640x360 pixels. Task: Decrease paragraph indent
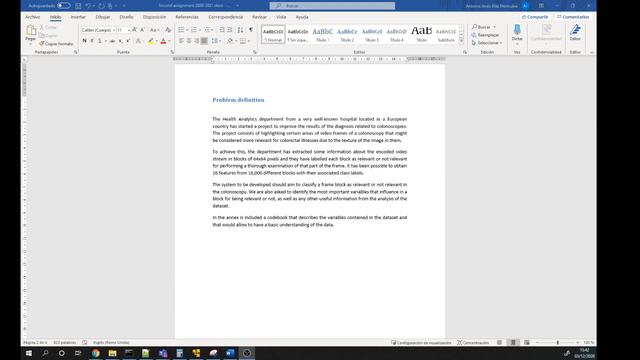point(222,30)
